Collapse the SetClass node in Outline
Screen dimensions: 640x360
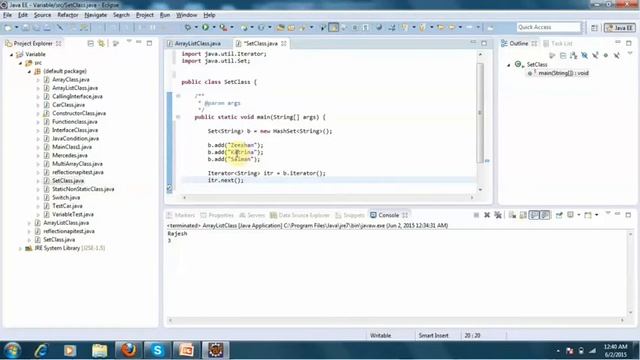(509, 65)
